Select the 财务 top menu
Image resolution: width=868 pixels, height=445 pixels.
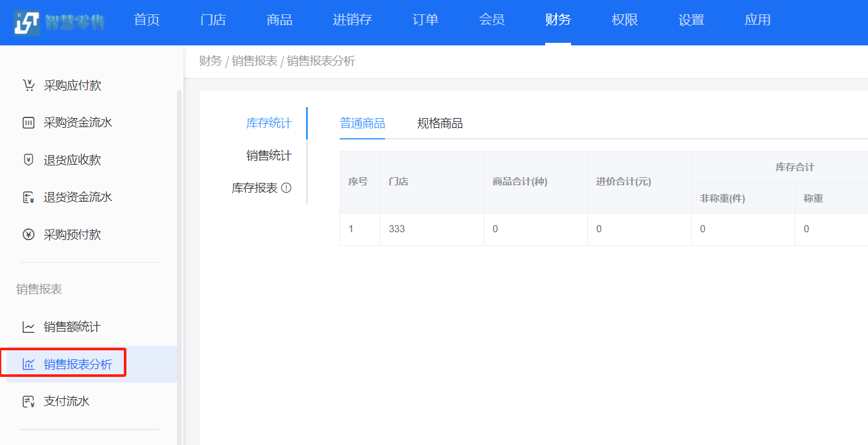pos(558,20)
